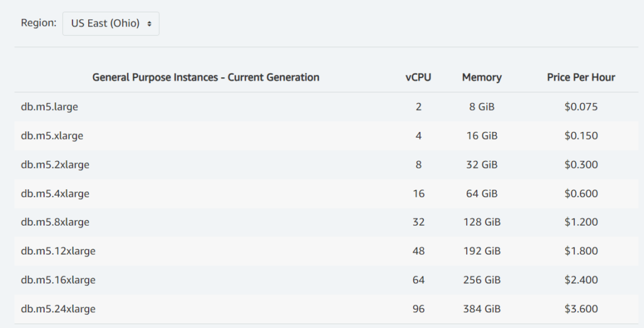Viewport: 644px width, 328px height.
Task: Select the db.m5.8xlarge instance name
Action: point(55,222)
